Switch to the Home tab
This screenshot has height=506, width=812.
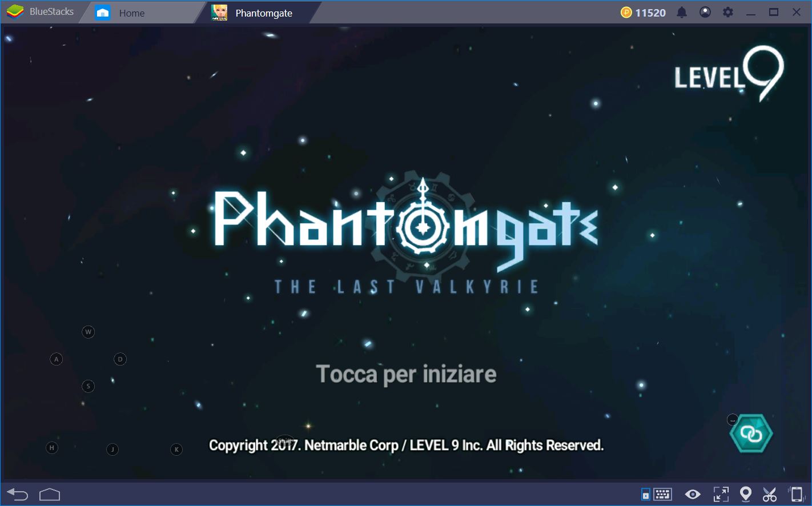tap(141, 13)
